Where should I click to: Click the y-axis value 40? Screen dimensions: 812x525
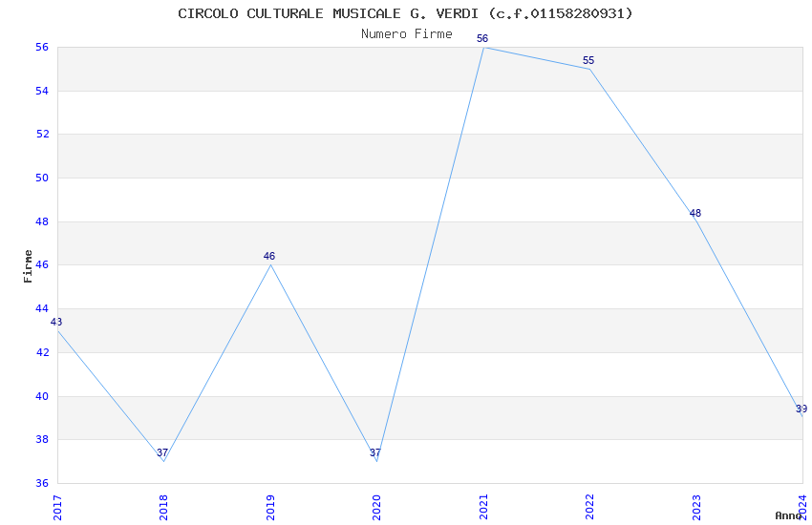tap(42, 396)
